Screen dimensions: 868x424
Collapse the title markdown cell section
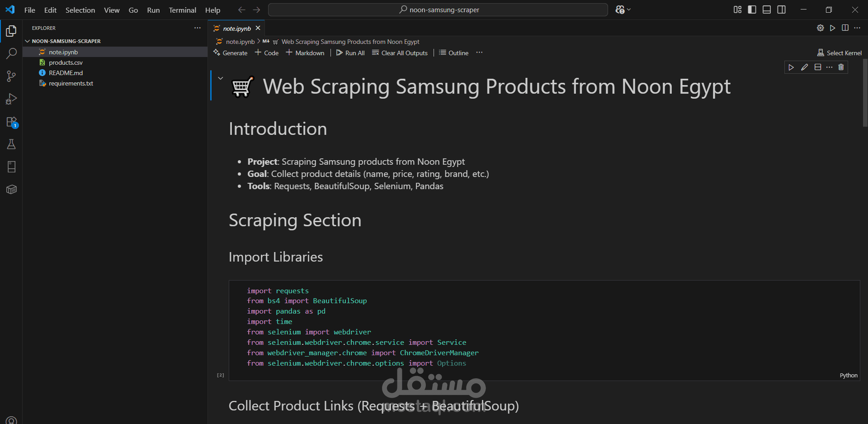221,78
